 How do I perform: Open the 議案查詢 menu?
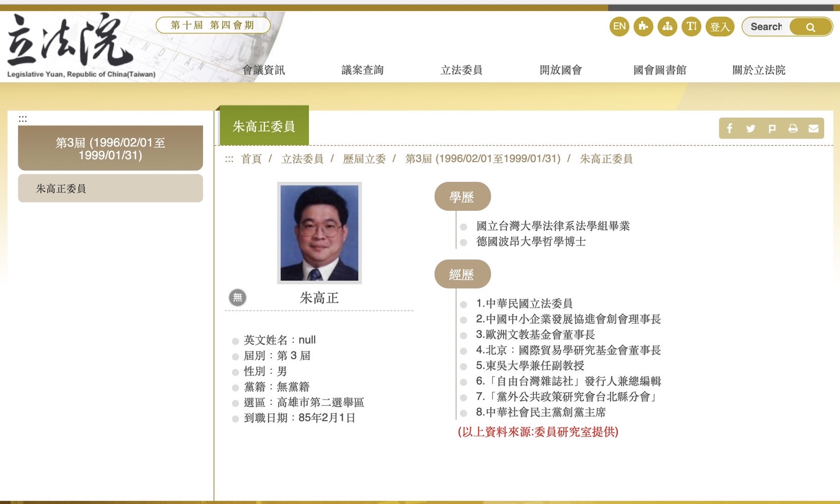tap(363, 70)
